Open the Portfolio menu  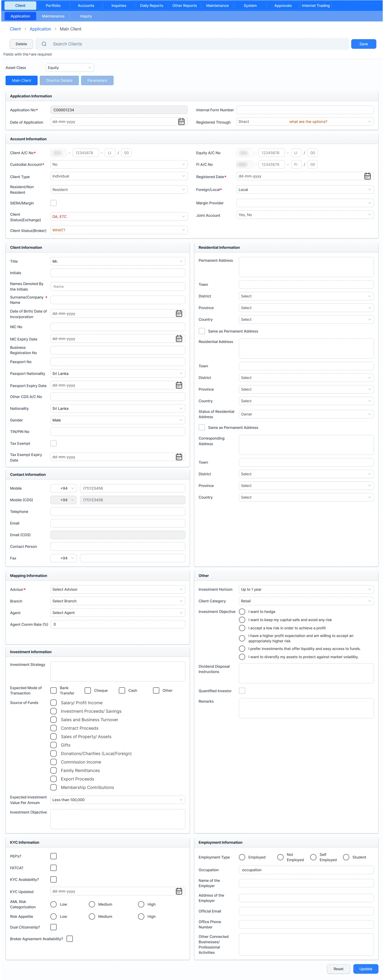coord(53,6)
